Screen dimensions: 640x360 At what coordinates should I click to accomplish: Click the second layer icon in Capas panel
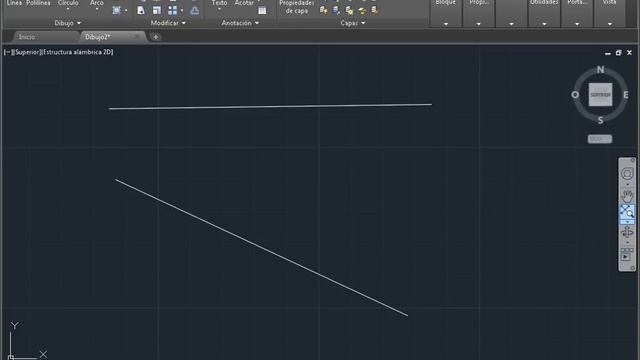pos(336,10)
